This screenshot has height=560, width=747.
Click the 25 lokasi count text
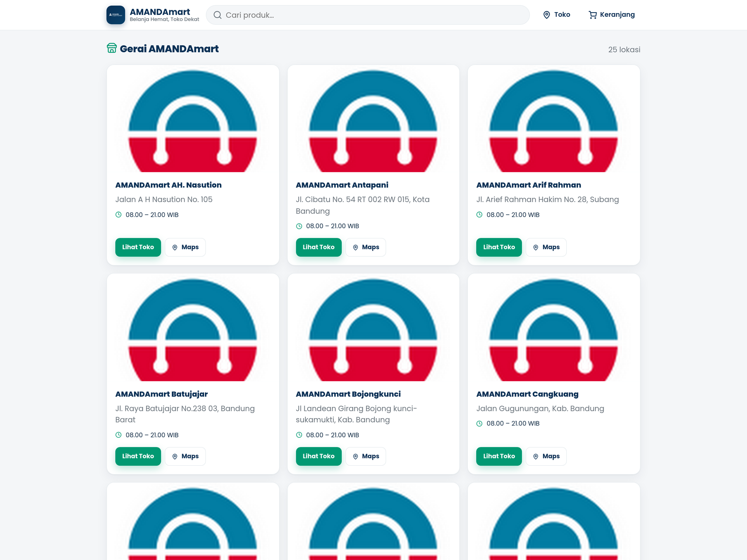pyautogui.click(x=624, y=49)
